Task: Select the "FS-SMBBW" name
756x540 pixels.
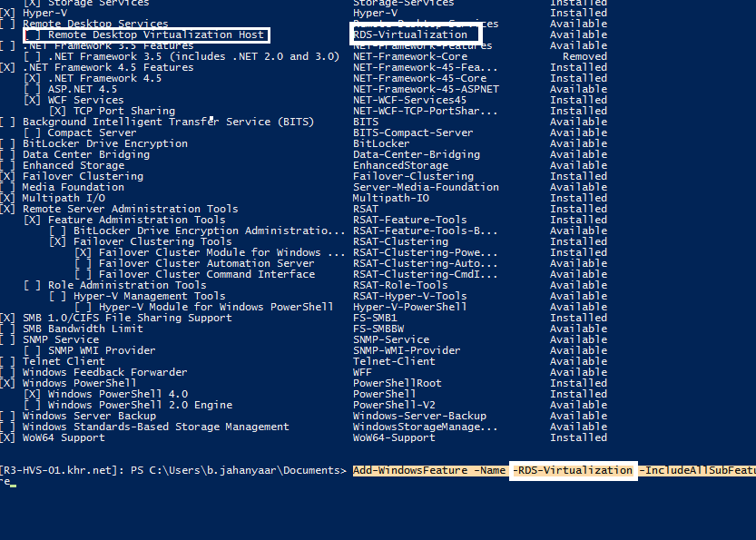Action: [x=378, y=329]
